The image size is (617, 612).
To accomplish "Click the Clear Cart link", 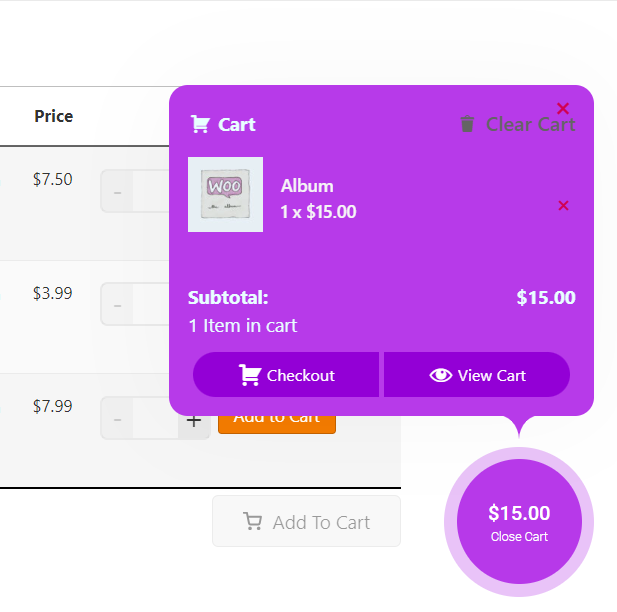I will coord(530,125).
